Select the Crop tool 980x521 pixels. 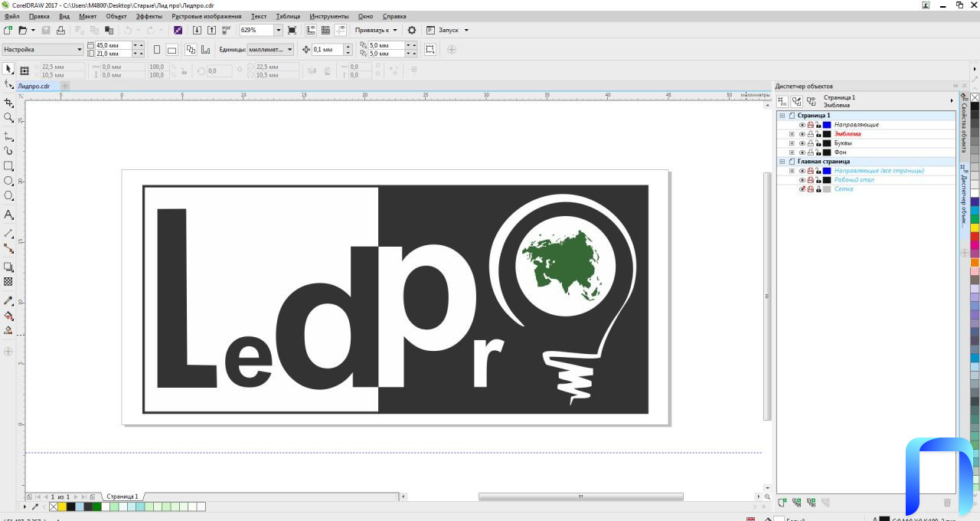click(8, 103)
